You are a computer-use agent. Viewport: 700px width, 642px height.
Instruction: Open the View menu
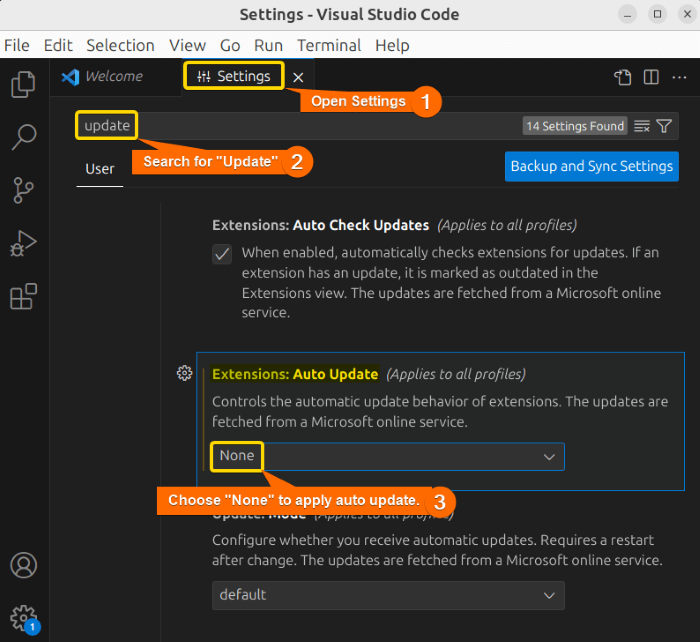tap(187, 46)
